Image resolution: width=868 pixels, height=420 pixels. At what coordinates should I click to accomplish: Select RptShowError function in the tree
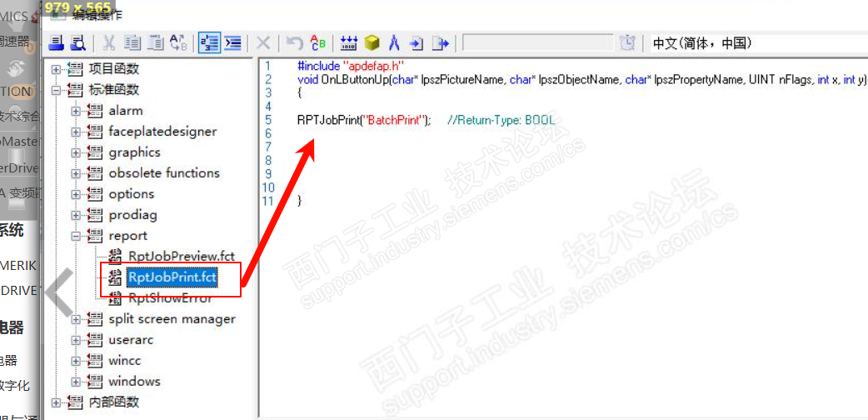[171, 298]
